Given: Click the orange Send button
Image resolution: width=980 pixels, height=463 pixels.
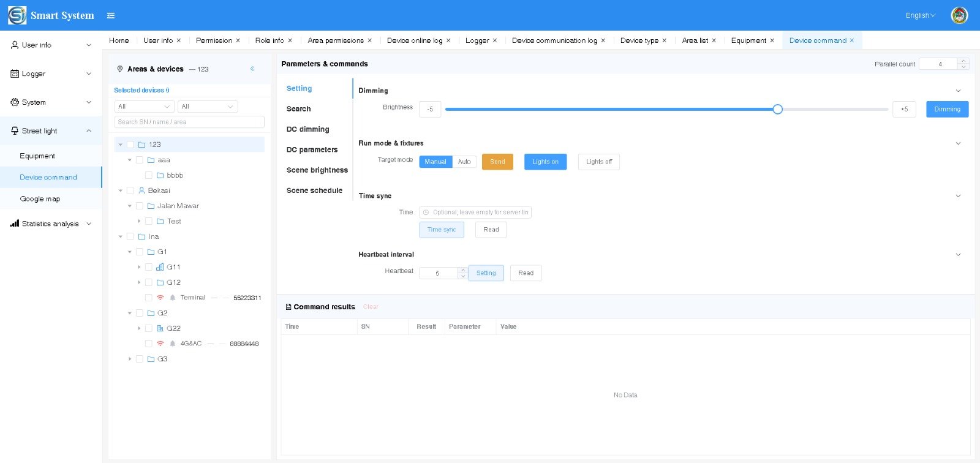Looking at the screenshot, I should pos(497,162).
